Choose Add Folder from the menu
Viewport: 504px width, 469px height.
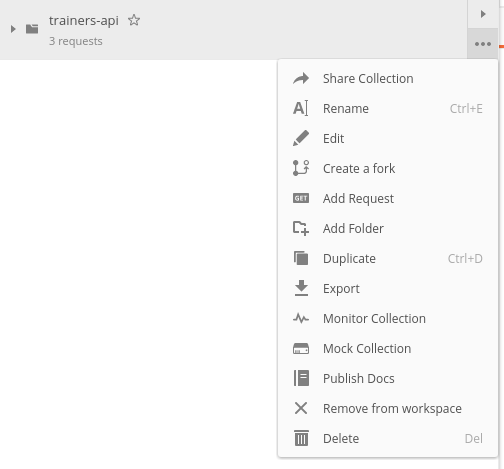tap(388, 229)
